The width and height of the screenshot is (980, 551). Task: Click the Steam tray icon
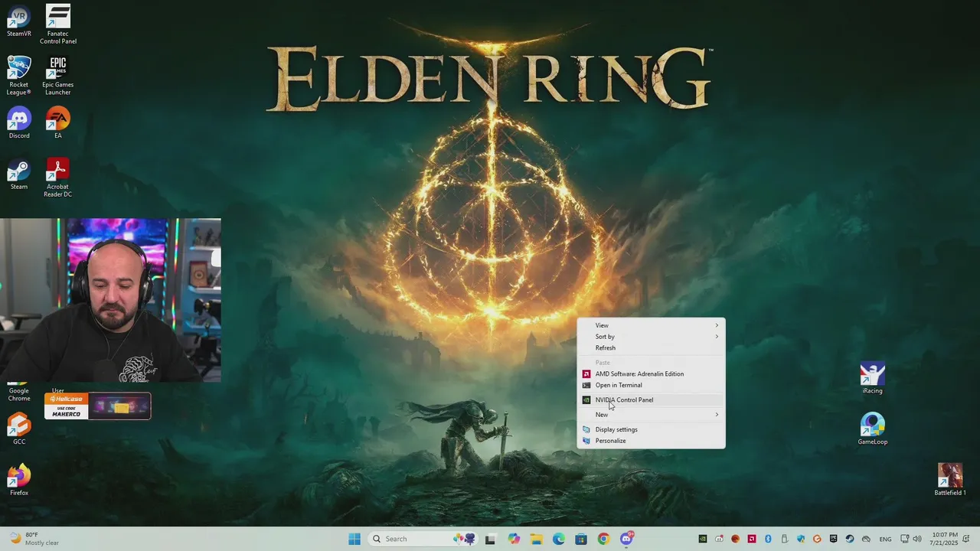tap(850, 539)
